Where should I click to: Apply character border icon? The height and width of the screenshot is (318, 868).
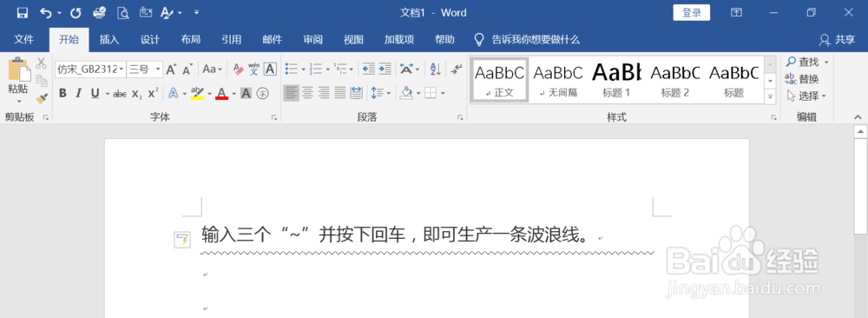pyautogui.click(x=270, y=70)
